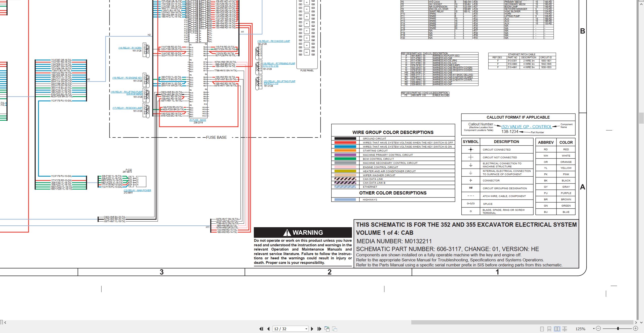Click the yellow HEATER AND AIR CONDITIONER swatch
Screen dimensions: 644x333
click(345, 171)
